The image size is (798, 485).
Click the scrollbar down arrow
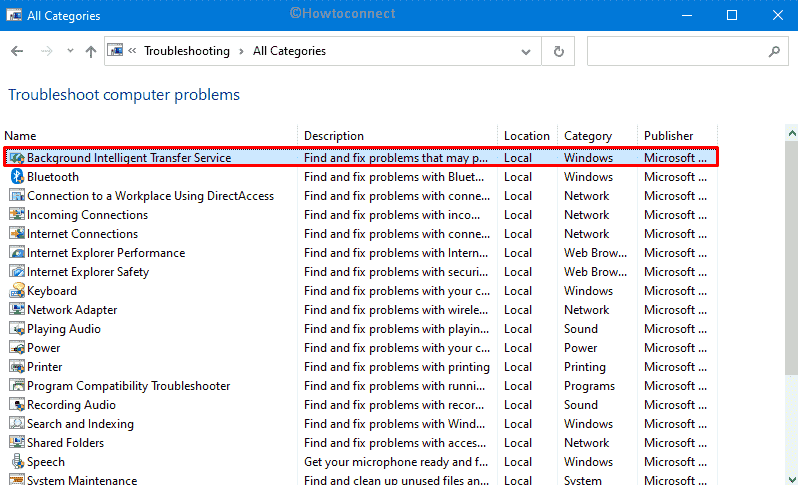(x=791, y=479)
